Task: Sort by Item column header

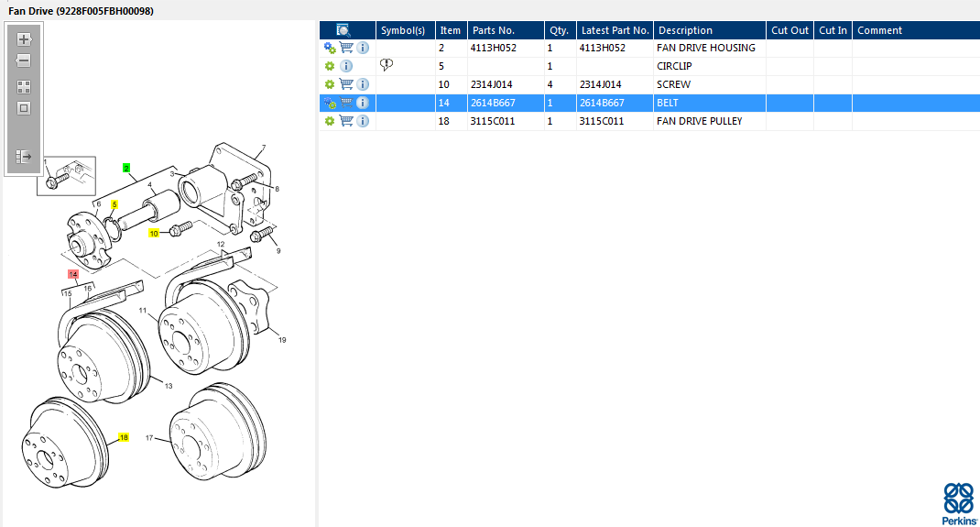Action: point(452,30)
